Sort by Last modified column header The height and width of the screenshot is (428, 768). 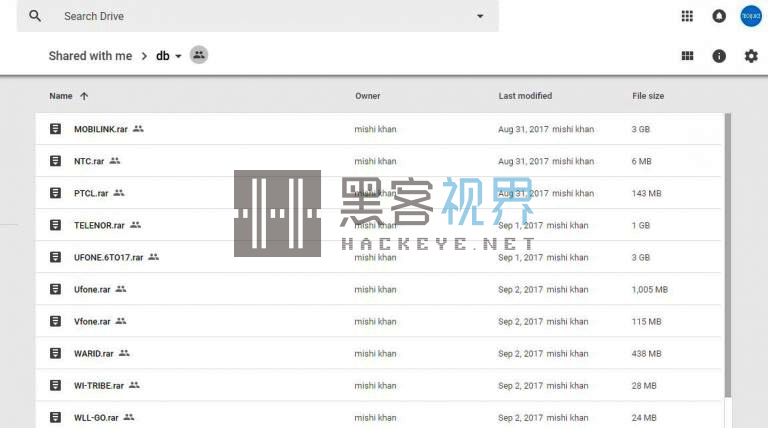point(525,96)
